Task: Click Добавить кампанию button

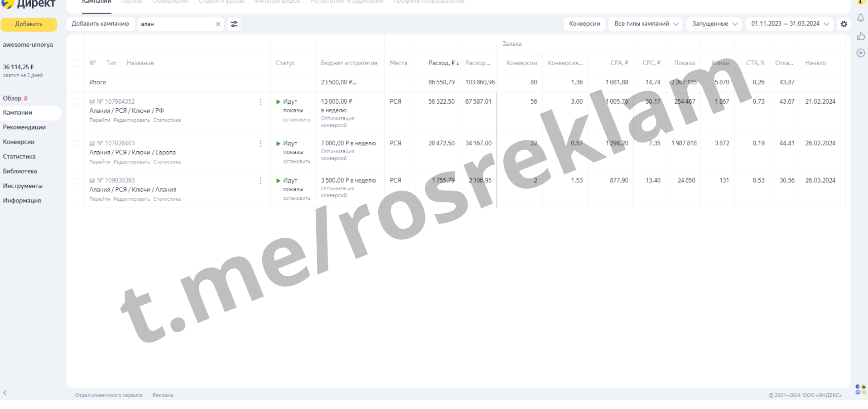Action: pos(100,24)
